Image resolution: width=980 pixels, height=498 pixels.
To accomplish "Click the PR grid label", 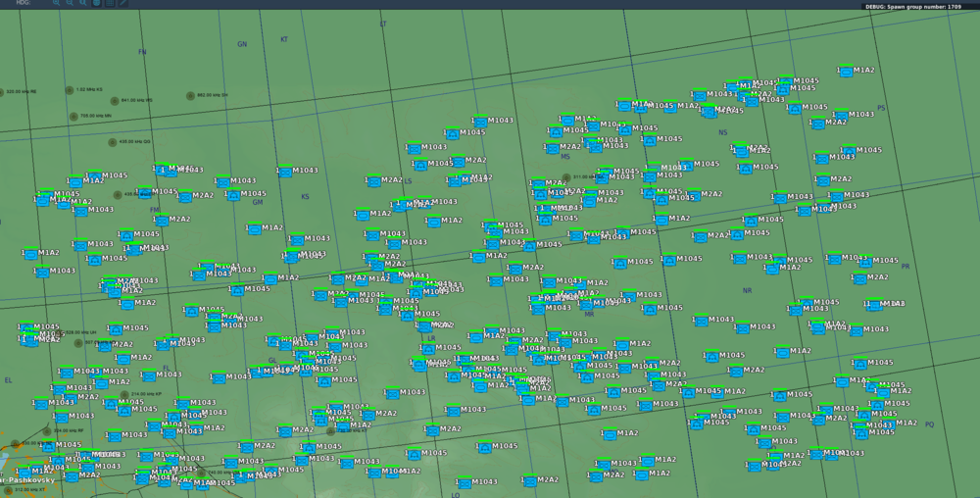I will click(906, 267).
